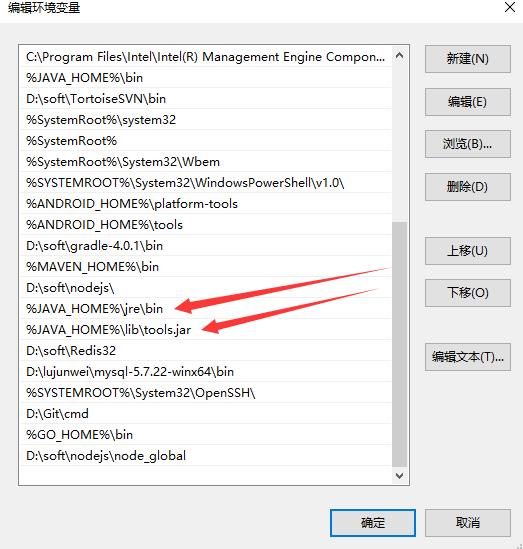Select the %JAVA_HOME%\bin entry
The height and width of the screenshot is (549, 523).
click(x=205, y=77)
